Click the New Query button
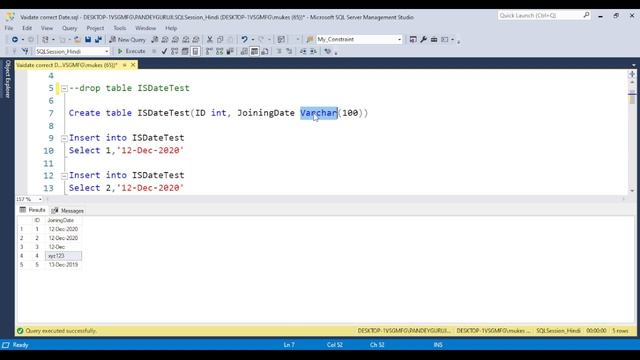The width and height of the screenshot is (640, 360). 127,40
